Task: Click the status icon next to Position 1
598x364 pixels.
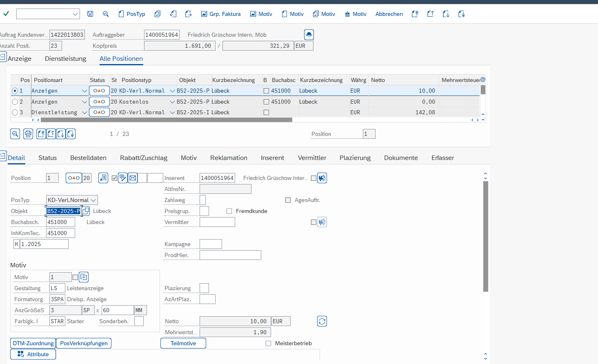Action: 74,178
